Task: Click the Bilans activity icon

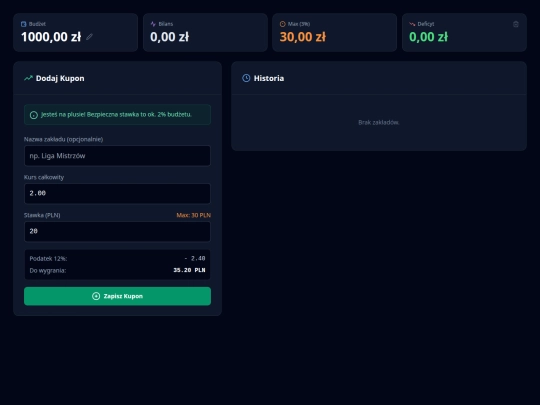Action: click(153, 24)
